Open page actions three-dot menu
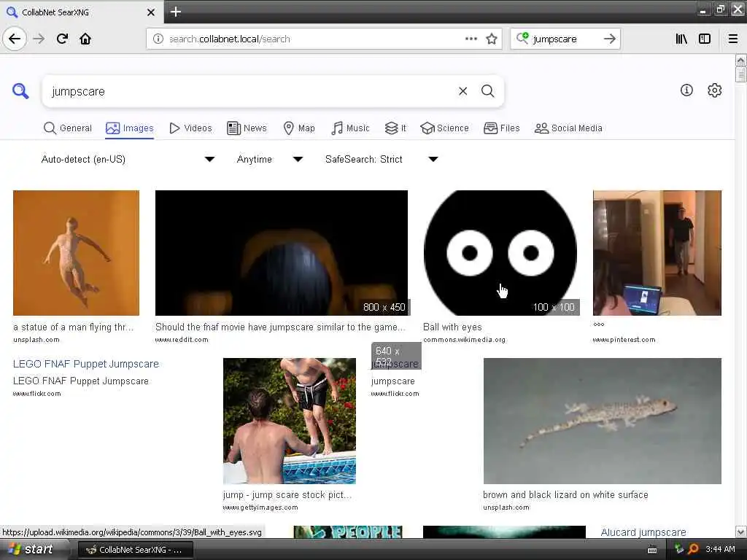747x560 pixels. 471,39
